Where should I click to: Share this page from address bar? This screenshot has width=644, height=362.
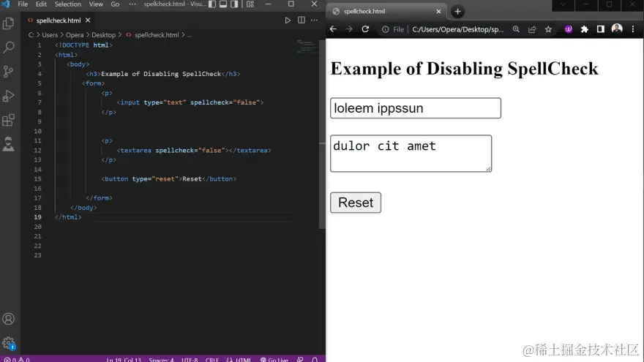tap(532, 29)
